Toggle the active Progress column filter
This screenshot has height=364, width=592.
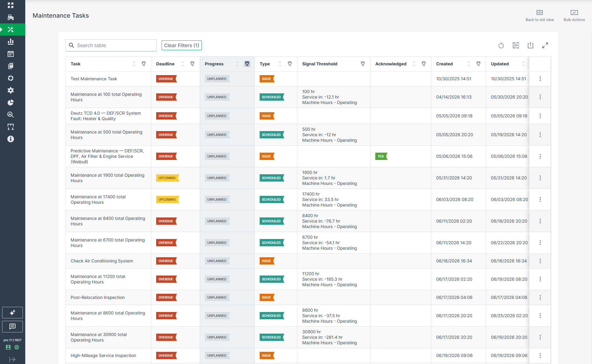pyautogui.click(x=247, y=64)
